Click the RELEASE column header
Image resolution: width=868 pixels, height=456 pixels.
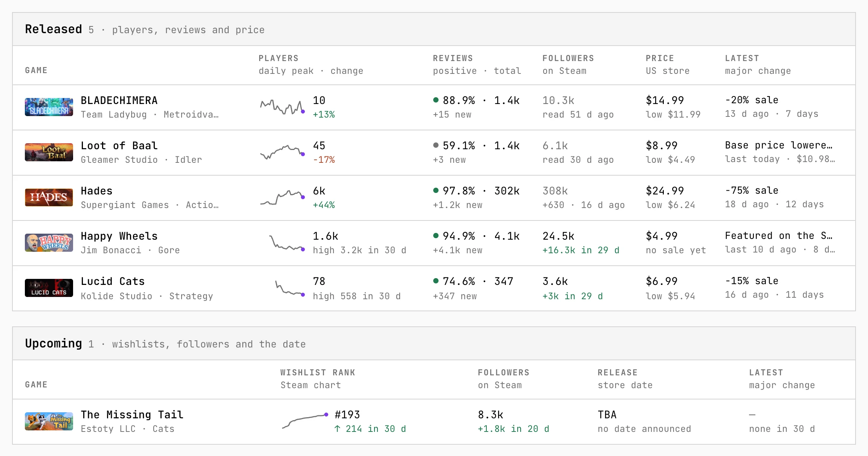pyautogui.click(x=617, y=372)
